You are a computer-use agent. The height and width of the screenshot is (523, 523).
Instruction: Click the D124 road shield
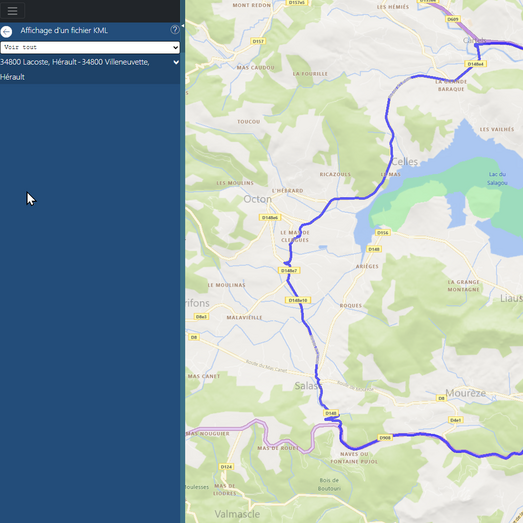click(x=226, y=467)
